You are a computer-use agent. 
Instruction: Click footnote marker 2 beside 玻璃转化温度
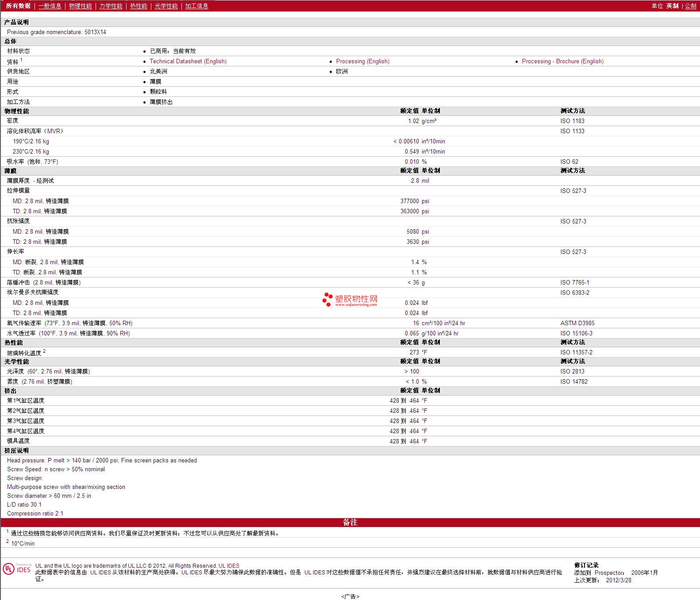click(44, 351)
